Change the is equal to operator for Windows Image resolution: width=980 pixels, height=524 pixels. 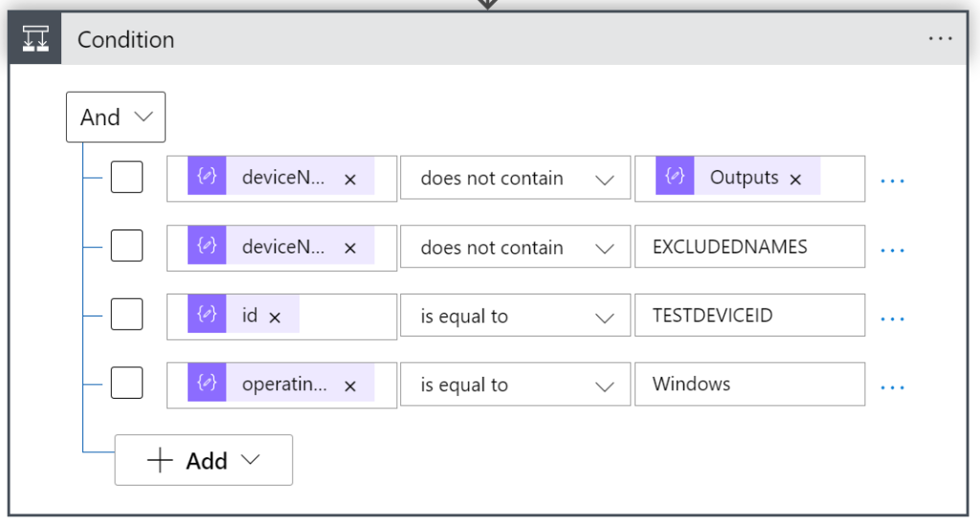point(516,385)
